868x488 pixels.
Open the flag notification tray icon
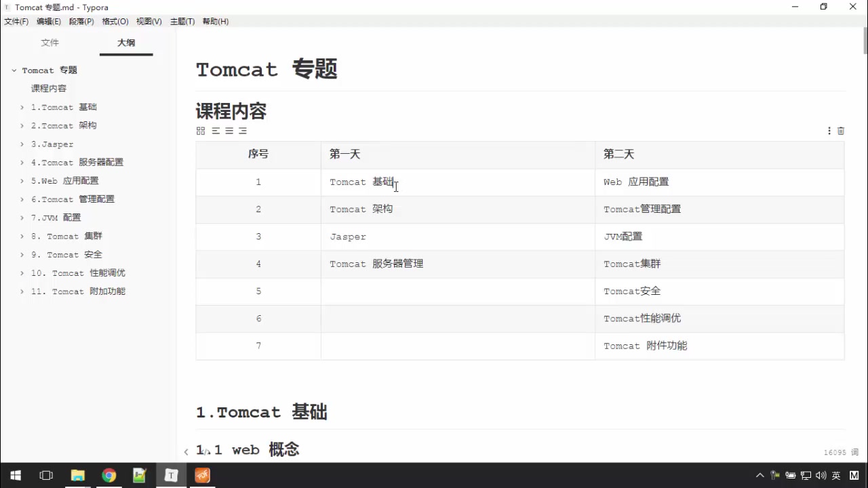pos(776,476)
